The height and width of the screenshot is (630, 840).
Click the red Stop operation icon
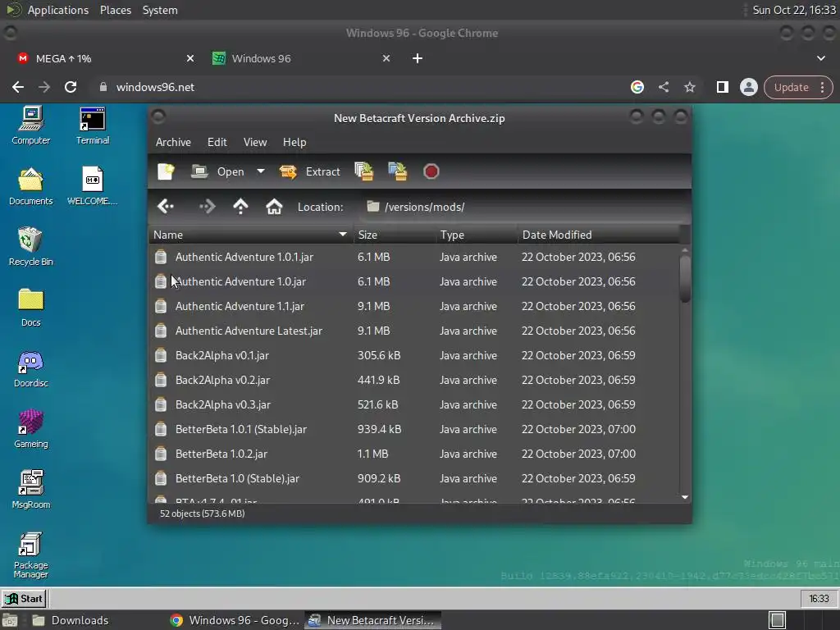pos(431,171)
